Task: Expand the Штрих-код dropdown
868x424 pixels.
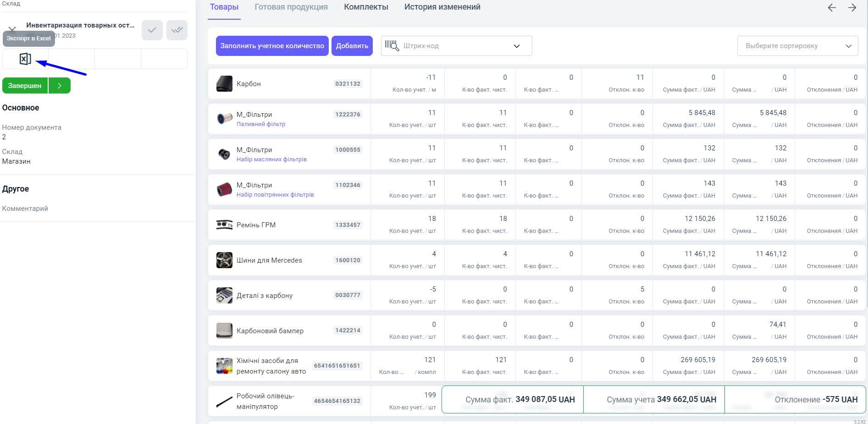Action: (x=516, y=46)
